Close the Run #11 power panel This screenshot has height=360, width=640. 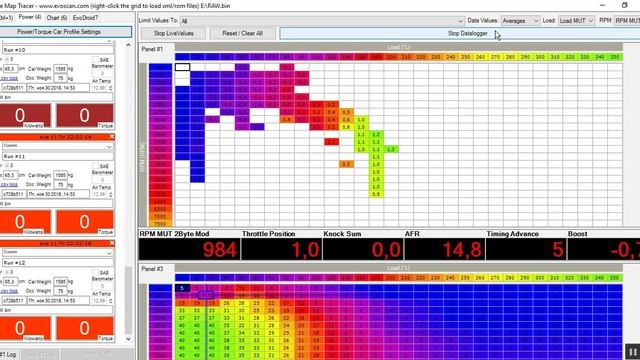[x=112, y=137]
